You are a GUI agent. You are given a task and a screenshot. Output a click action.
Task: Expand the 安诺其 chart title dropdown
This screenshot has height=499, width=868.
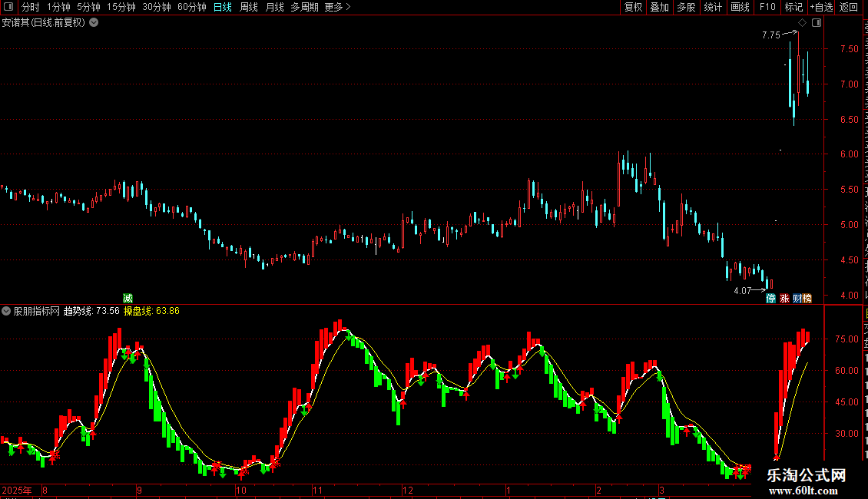(x=94, y=23)
